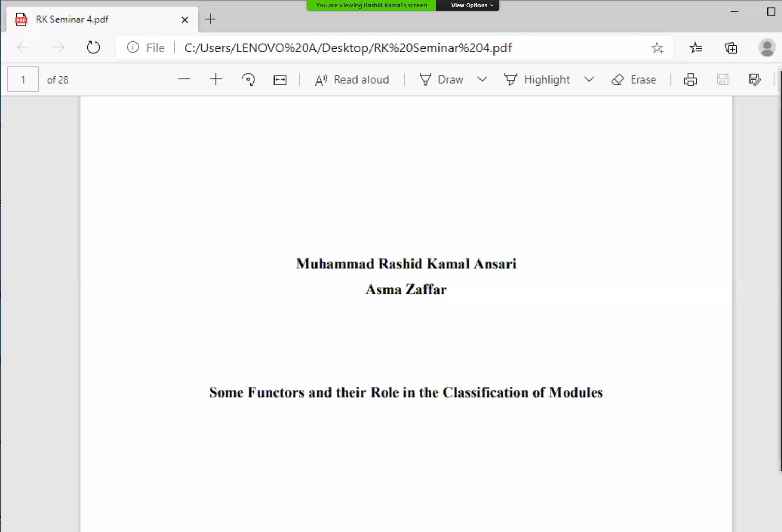
Task: Add this page to favorites
Action: point(657,48)
